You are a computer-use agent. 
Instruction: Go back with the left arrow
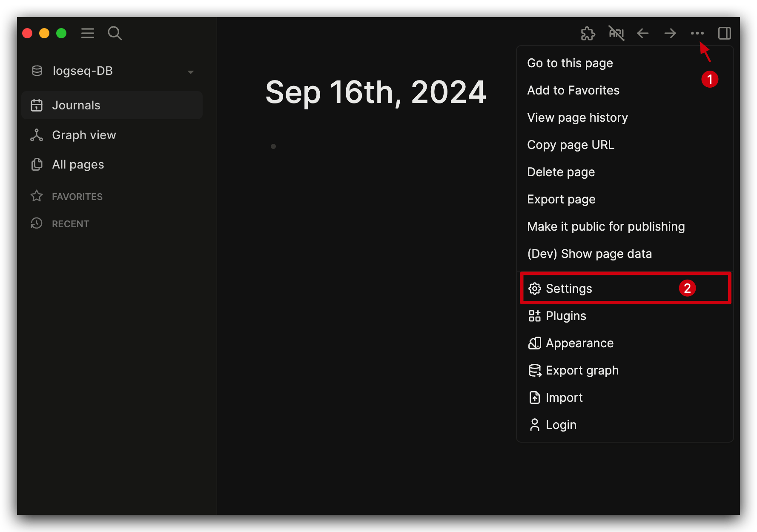coord(643,33)
